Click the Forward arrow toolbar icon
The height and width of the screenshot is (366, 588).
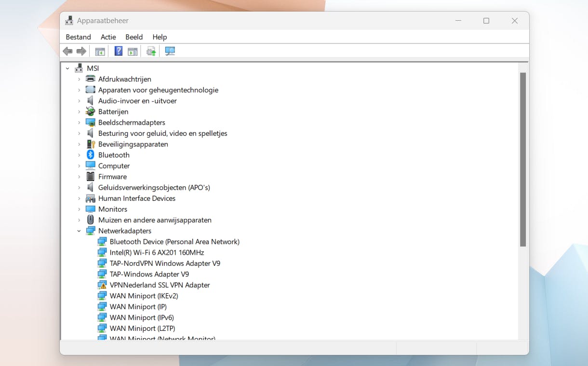click(x=81, y=51)
